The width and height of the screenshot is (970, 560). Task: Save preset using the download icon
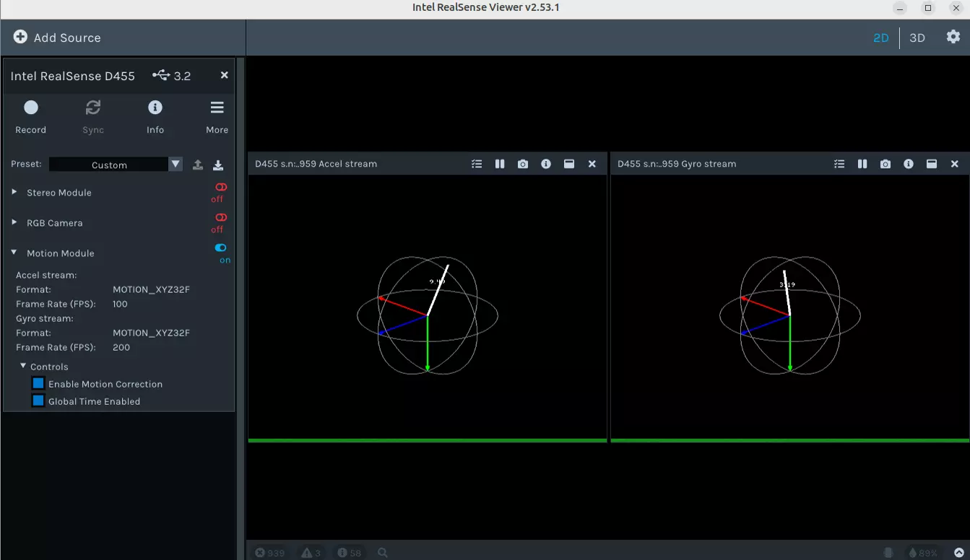pos(218,165)
